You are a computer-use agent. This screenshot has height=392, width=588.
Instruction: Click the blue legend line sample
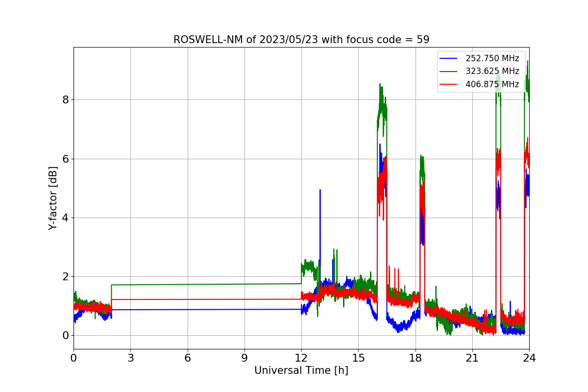point(449,59)
